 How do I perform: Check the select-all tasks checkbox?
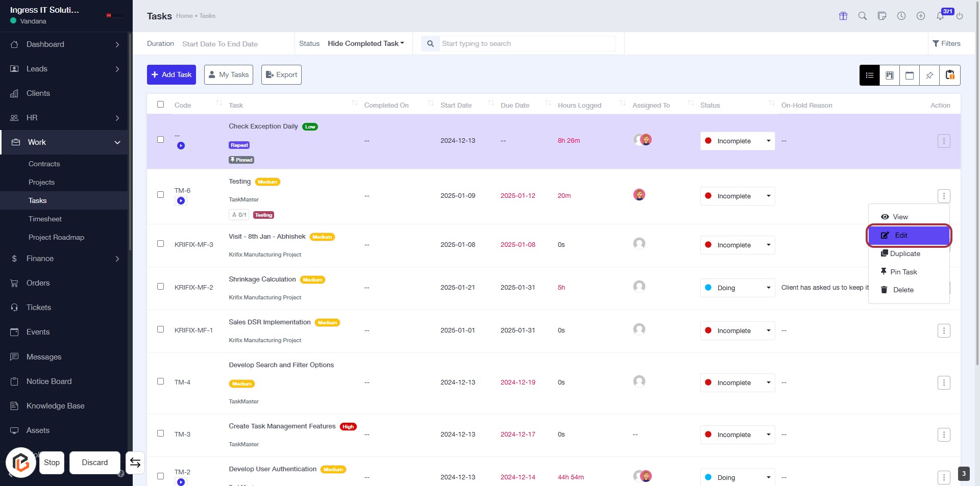tap(161, 105)
